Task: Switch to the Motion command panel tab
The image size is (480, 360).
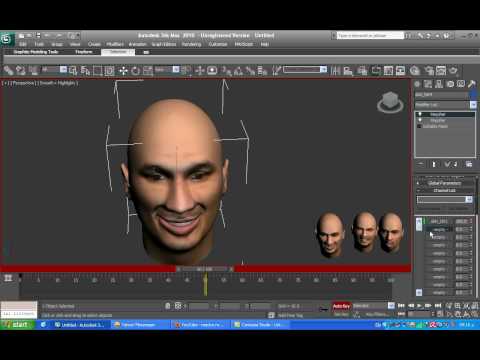Action: click(x=450, y=84)
